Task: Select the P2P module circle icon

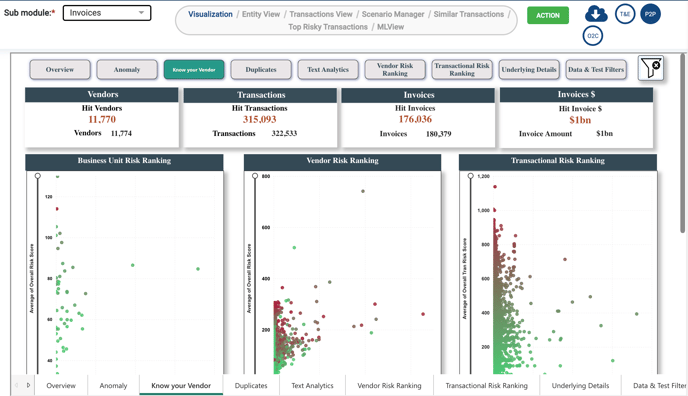Action: pyautogui.click(x=650, y=14)
